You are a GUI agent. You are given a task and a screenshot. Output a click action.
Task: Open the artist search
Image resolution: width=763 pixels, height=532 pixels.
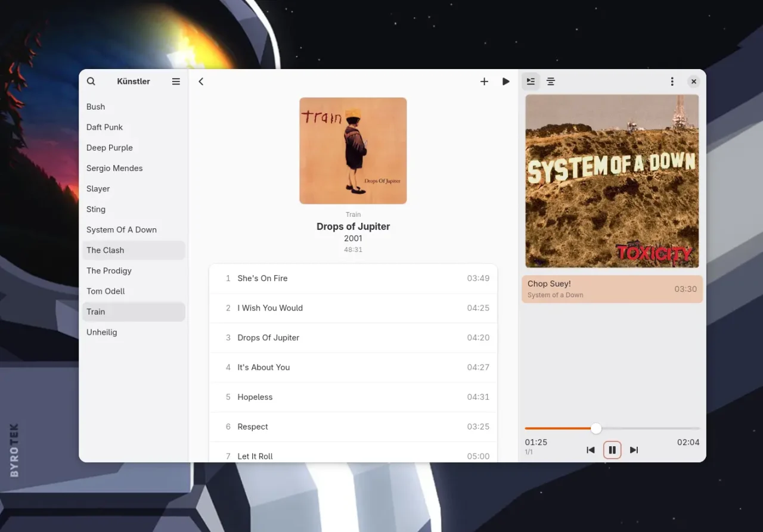pyautogui.click(x=91, y=81)
